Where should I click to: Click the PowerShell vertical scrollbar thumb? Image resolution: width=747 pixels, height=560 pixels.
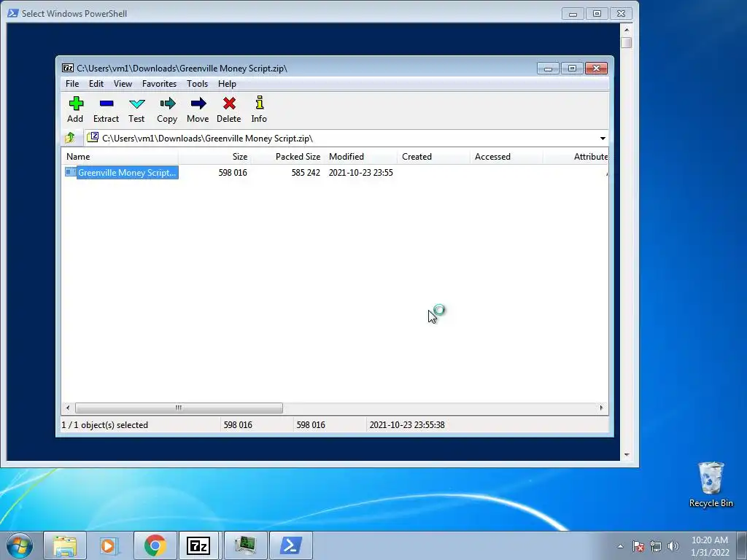coord(627,42)
